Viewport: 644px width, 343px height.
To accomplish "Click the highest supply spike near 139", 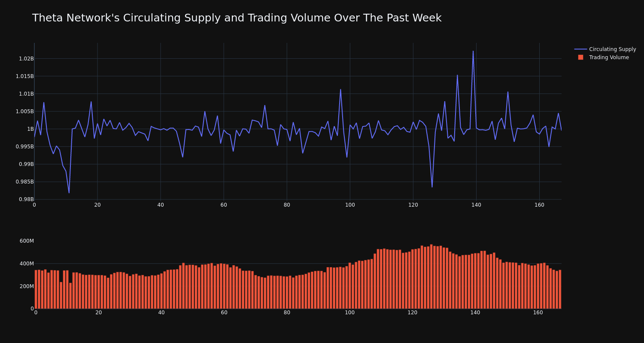I will coord(473,51).
